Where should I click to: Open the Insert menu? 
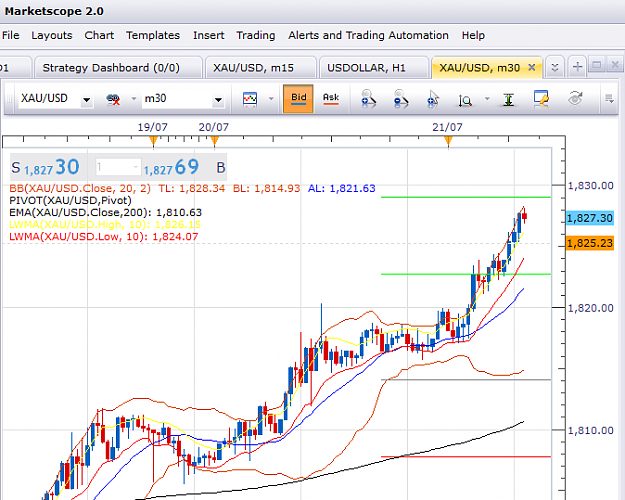click(x=209, y=35)
